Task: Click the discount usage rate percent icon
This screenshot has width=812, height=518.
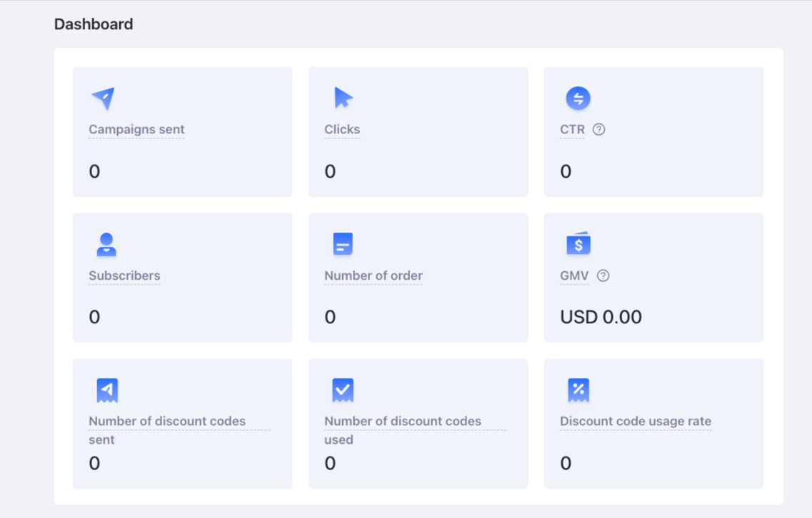Action: [x=578, y=390]
